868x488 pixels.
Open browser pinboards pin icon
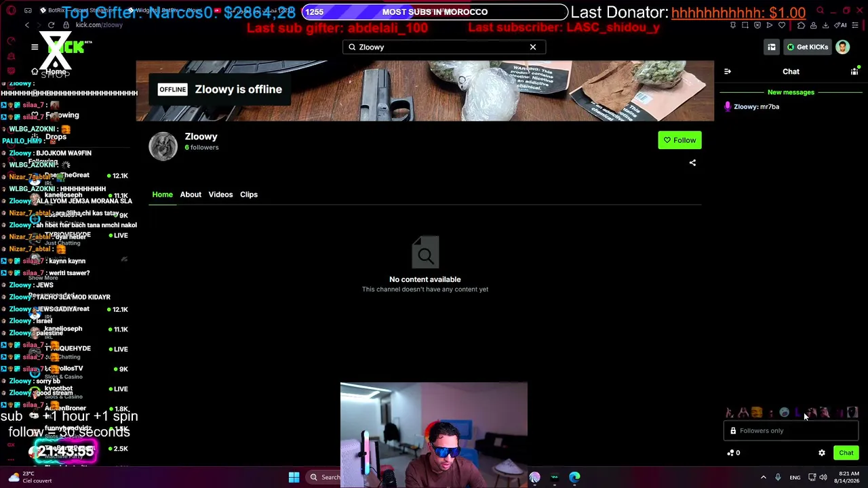click(732, 25)
